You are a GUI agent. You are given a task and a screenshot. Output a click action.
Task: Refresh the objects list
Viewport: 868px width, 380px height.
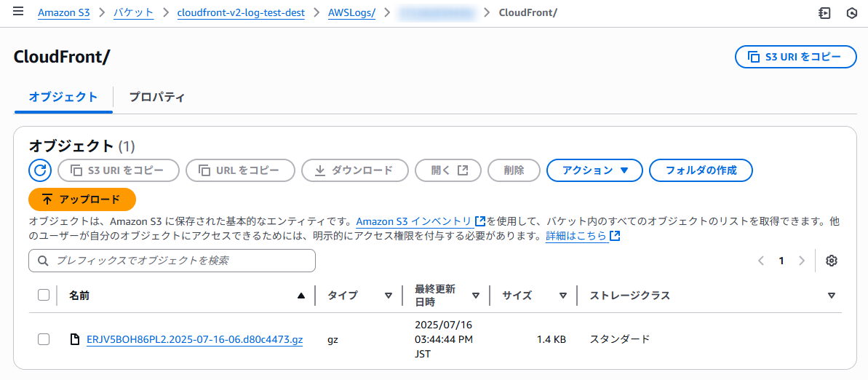40,170
